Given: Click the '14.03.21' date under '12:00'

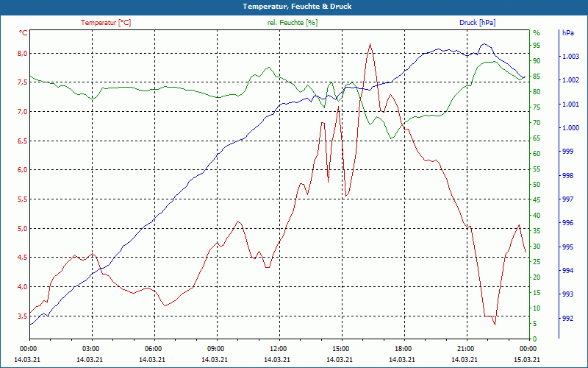Looking at the screenshot, I should pos(277,359).
